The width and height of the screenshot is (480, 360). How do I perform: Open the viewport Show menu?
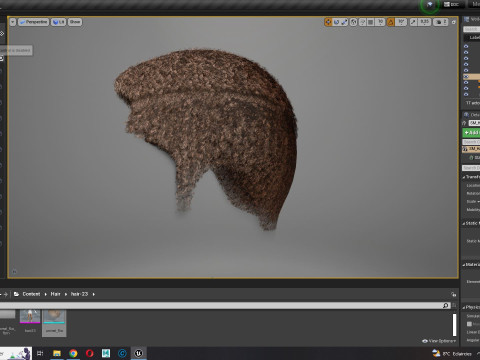[x=75, y=22]
